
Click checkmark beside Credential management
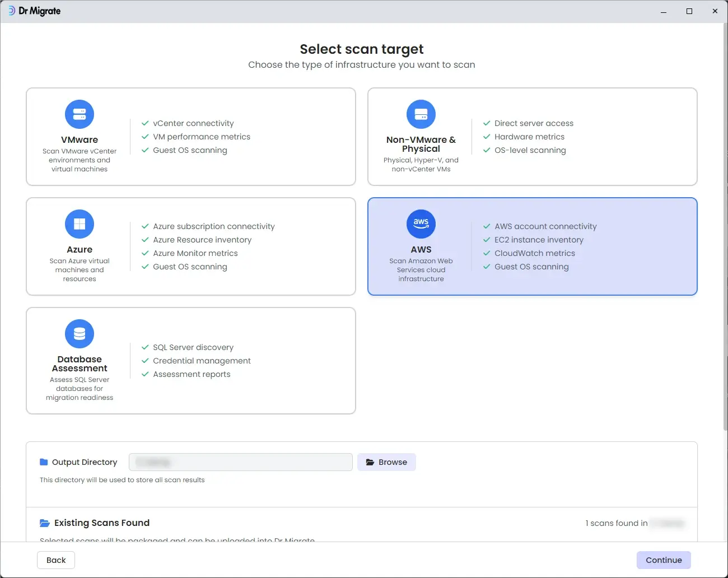[145, 361]
